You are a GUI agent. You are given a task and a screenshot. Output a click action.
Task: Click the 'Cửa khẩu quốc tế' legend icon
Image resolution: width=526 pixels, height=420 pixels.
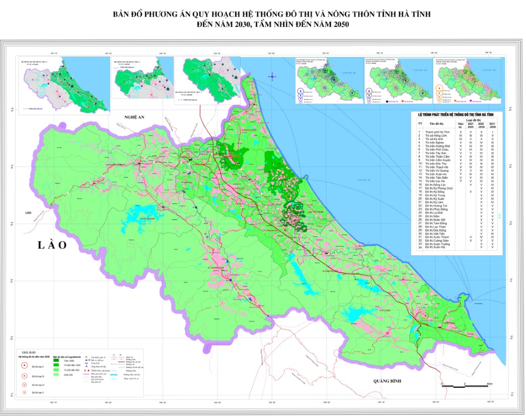(x=87, y=357)
